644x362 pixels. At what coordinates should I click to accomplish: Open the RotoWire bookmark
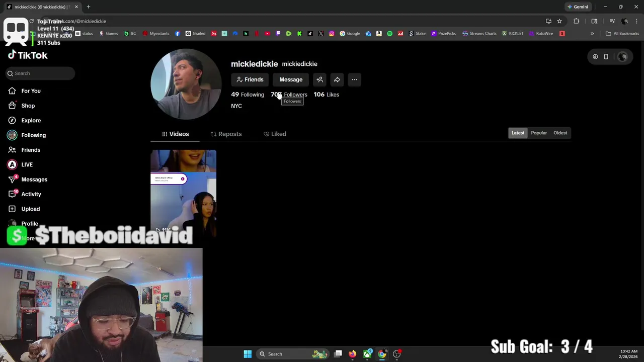click(541, 34)
